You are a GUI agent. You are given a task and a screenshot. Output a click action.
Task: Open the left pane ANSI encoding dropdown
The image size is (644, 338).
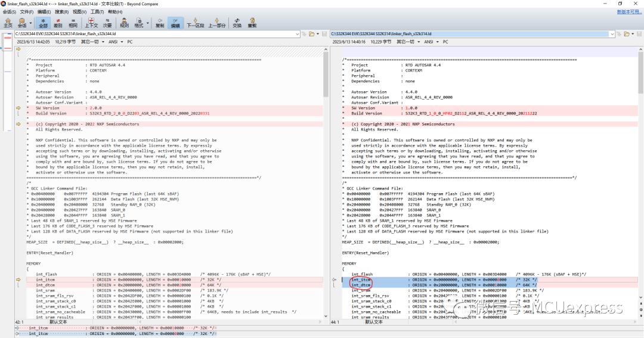click(x=116, y=42)
